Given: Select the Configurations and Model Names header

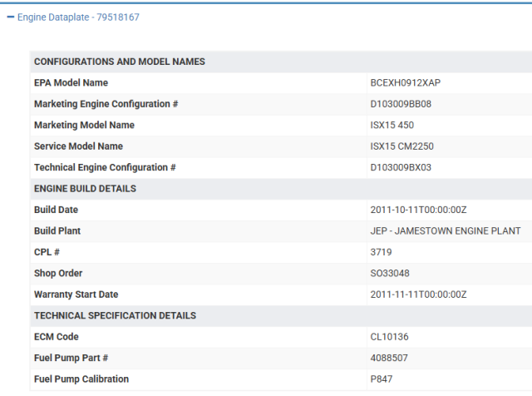Looking at the screenshot, I should [x=119, y=62].
